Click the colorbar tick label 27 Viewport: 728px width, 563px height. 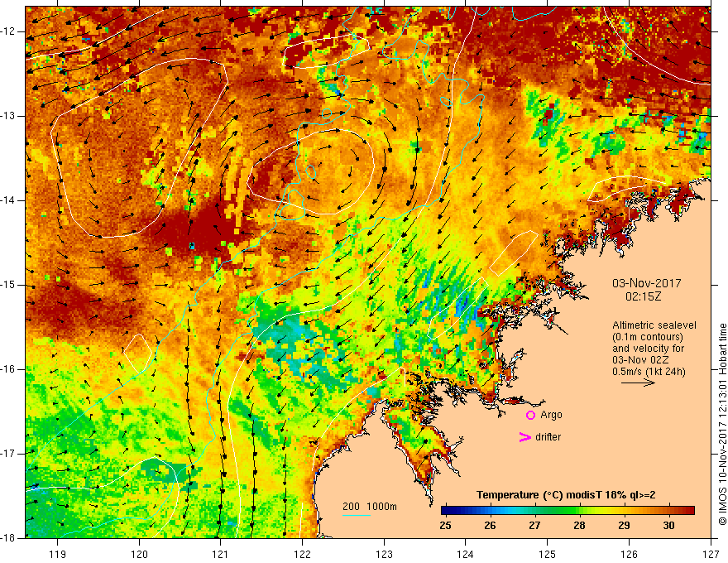(x=534, y=526)
